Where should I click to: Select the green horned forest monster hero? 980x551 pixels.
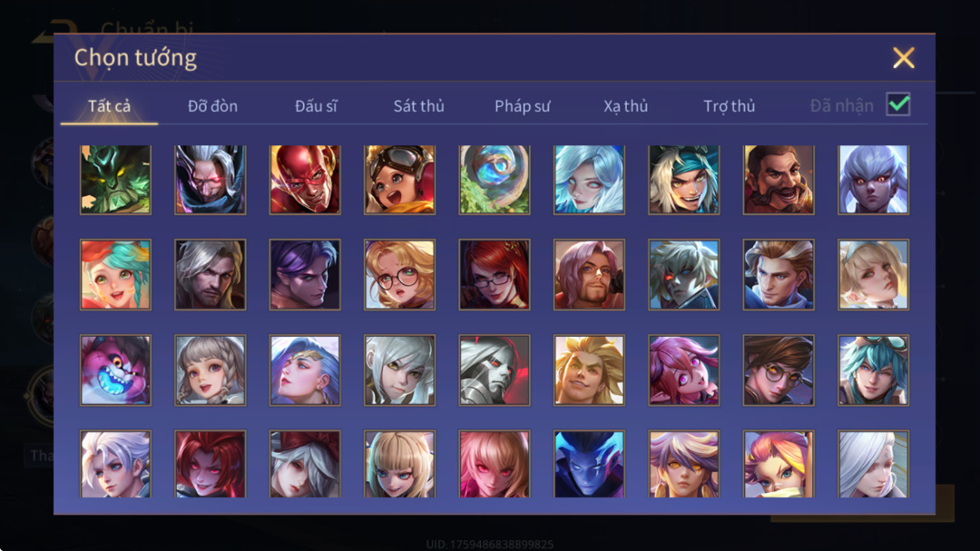point(115,180)
